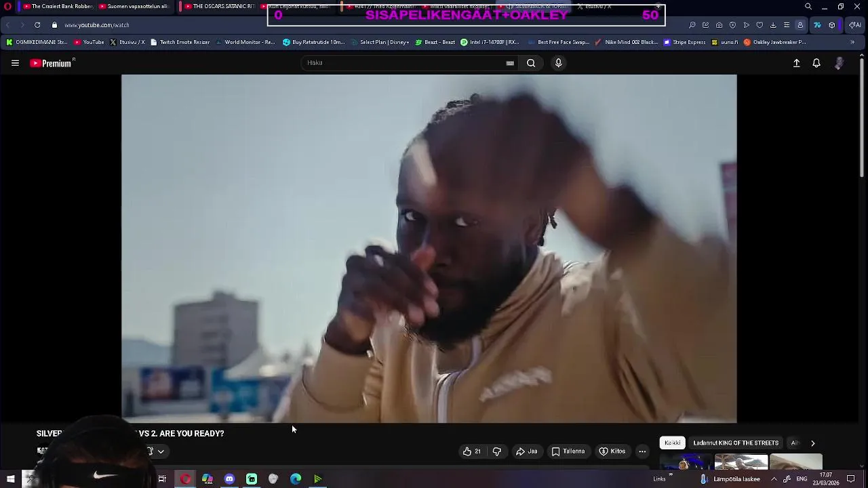This screenshot has width=868, height=488.
Task: Switch to The Craziest Bank Robbery tab
Action: tap(58, 6)
